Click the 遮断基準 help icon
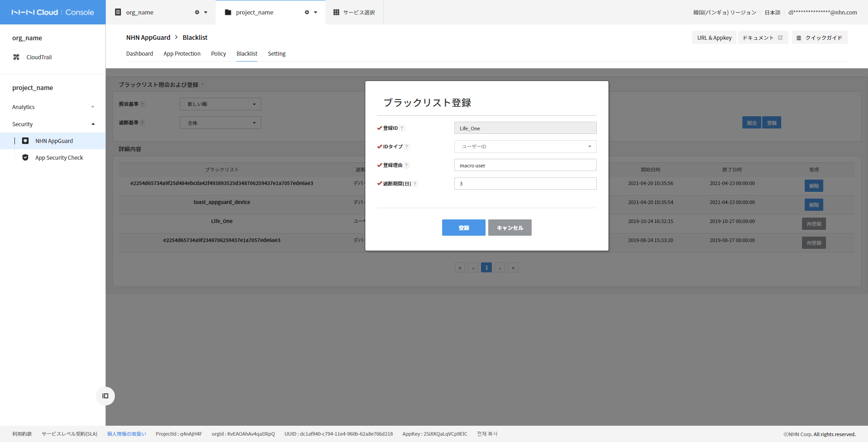 point(142,123)
